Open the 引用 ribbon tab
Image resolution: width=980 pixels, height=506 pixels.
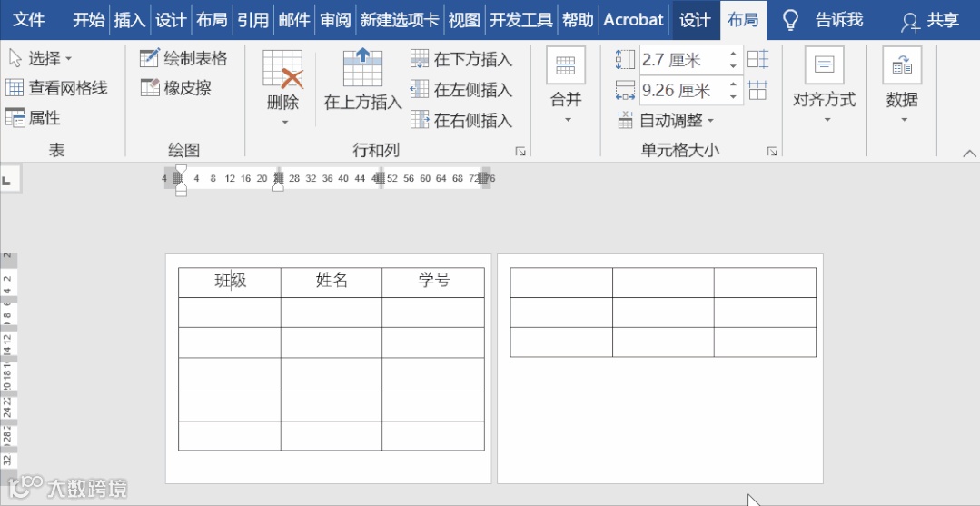252,20
